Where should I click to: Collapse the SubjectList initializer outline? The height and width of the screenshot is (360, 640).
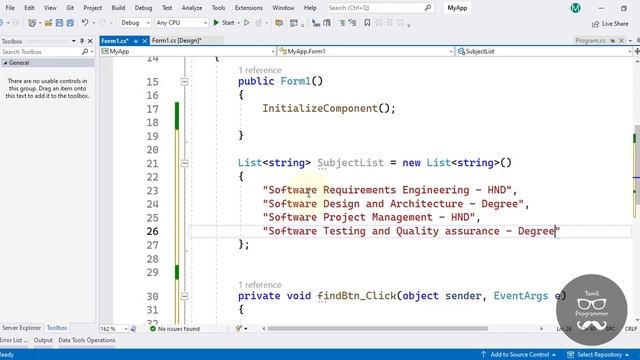tap(184, 163)
